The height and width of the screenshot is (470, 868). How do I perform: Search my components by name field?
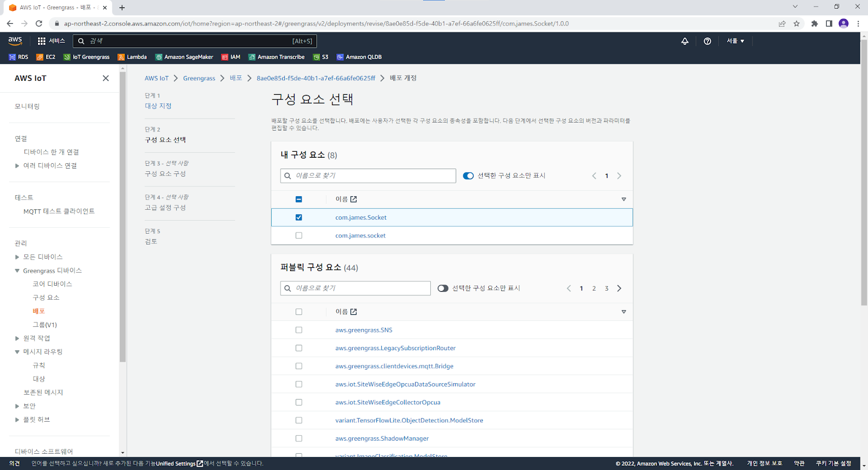tap(368, 176)
